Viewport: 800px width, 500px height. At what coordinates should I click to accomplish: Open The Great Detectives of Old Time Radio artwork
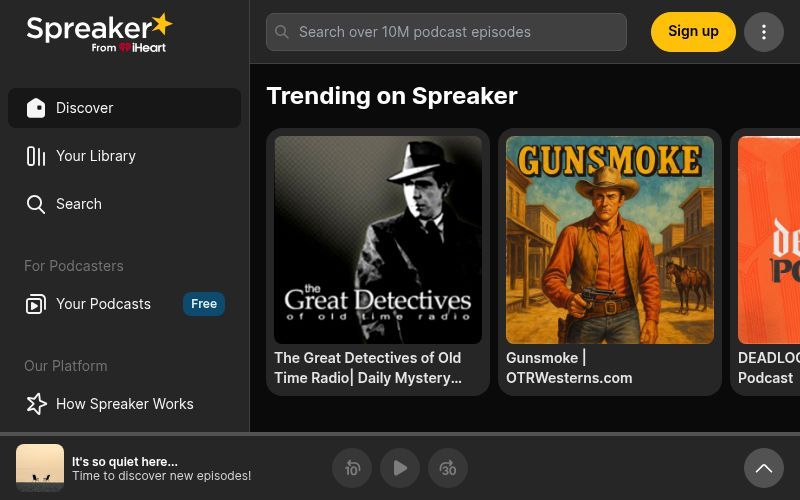pyautogui.click(x=378, y=240)
